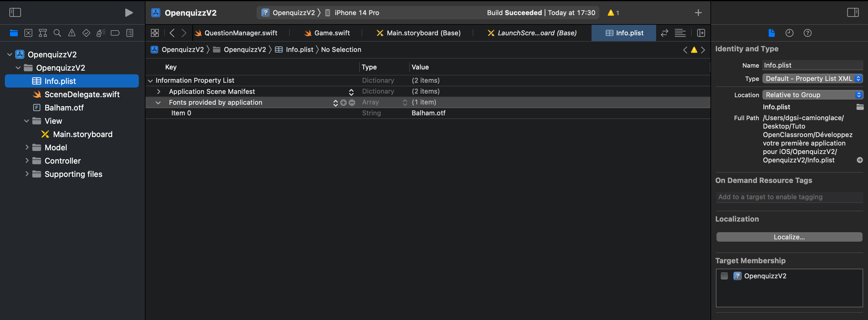
Task: Collapse Information Property List row
Action: tap(150, 81)
